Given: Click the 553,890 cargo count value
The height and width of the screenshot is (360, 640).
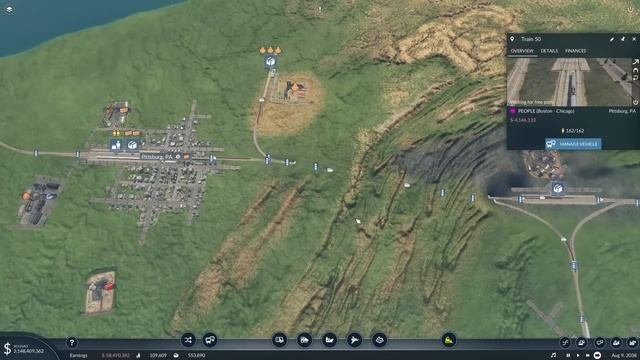Looking at the screenshot, I should click(196, 356).
